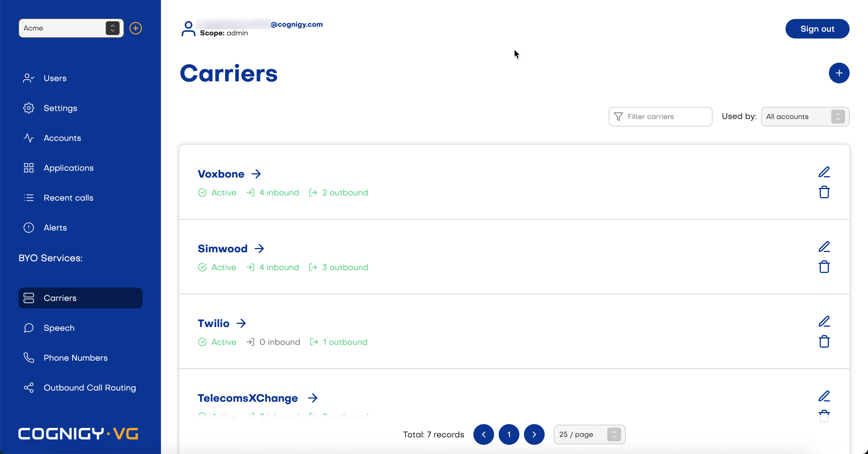The image size is (868, 454).
Task: Delete the Voxbone carrier with trash icon
Action: pos(824,192)
